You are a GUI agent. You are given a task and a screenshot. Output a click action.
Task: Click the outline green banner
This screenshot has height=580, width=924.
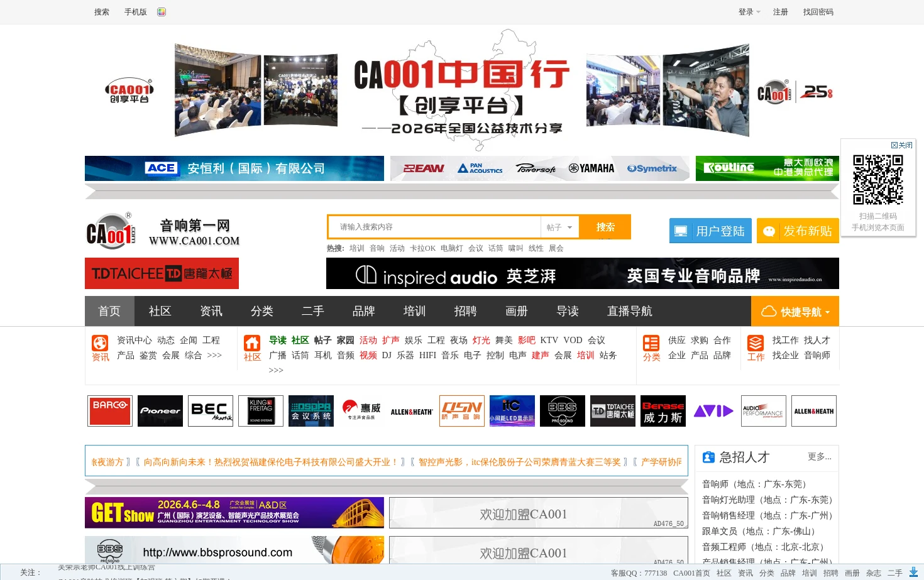tap(767, 168)
